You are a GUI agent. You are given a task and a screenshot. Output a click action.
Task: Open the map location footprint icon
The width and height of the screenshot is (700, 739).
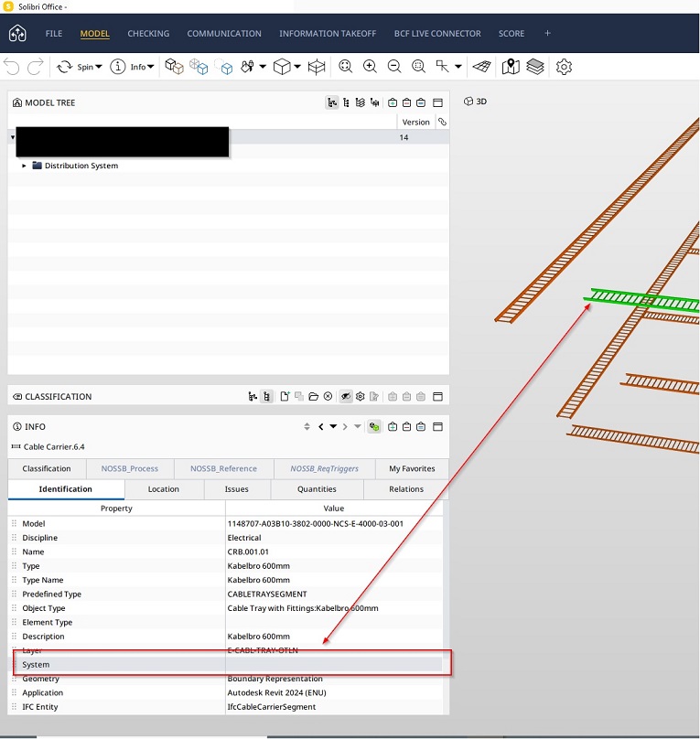coord(511,67)
